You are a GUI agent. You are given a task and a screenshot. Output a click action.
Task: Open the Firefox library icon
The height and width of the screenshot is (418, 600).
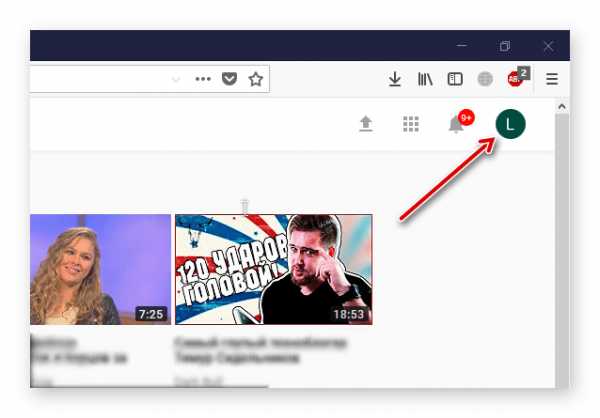(x=425, y=79)
